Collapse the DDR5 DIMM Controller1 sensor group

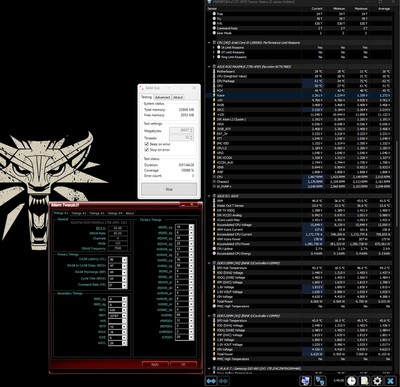click(x=209, y=316)
